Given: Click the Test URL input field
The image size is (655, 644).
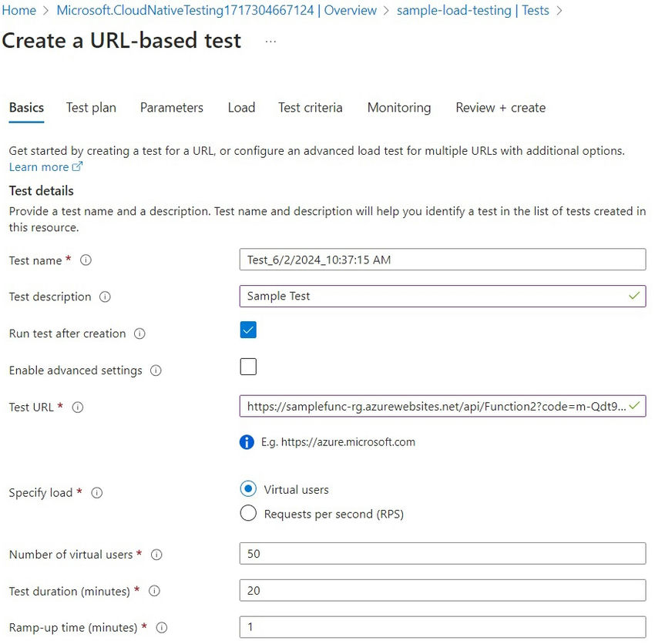Looking at the screenshot, I should 435,406.
